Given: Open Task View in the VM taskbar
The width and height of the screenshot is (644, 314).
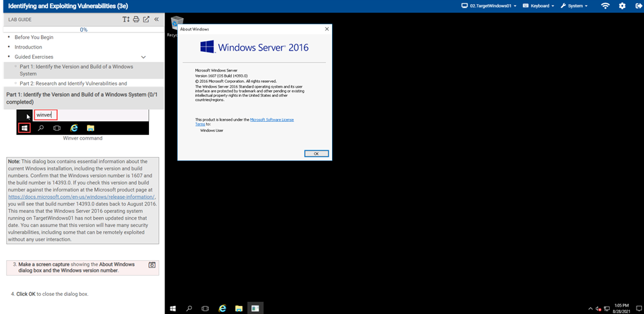Looking at the screenshot, I should 205,308.
